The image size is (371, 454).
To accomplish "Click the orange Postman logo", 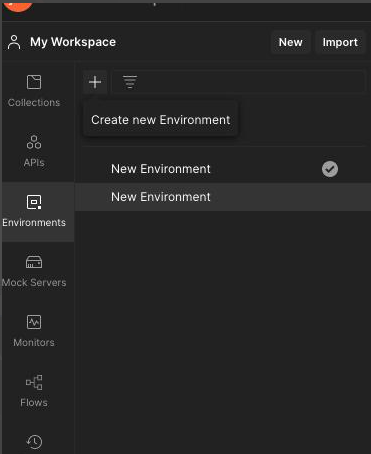I will pyautogui.click(x=18, y=5).
